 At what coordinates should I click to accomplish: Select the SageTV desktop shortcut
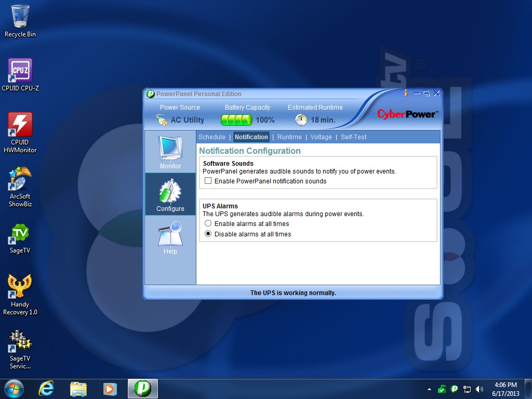20,239
